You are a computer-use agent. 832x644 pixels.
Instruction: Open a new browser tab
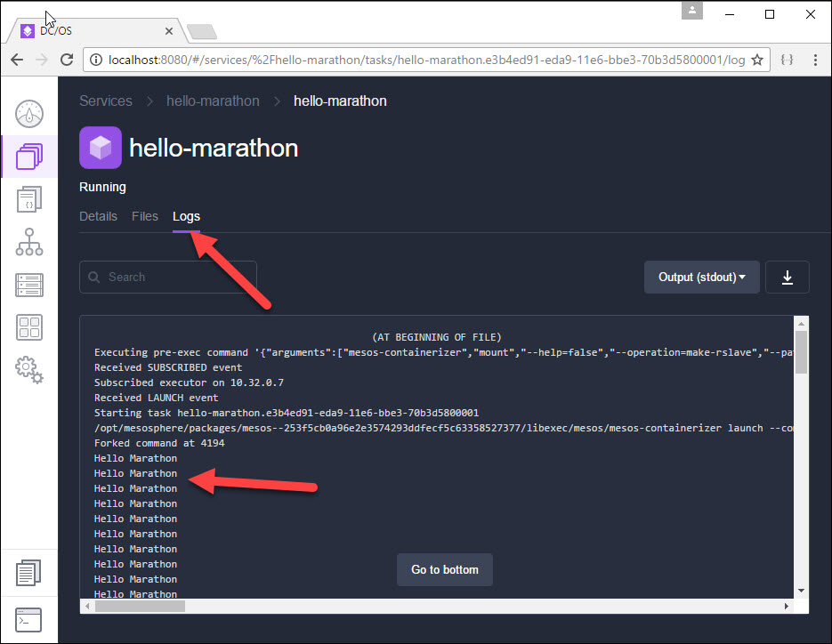202,32
